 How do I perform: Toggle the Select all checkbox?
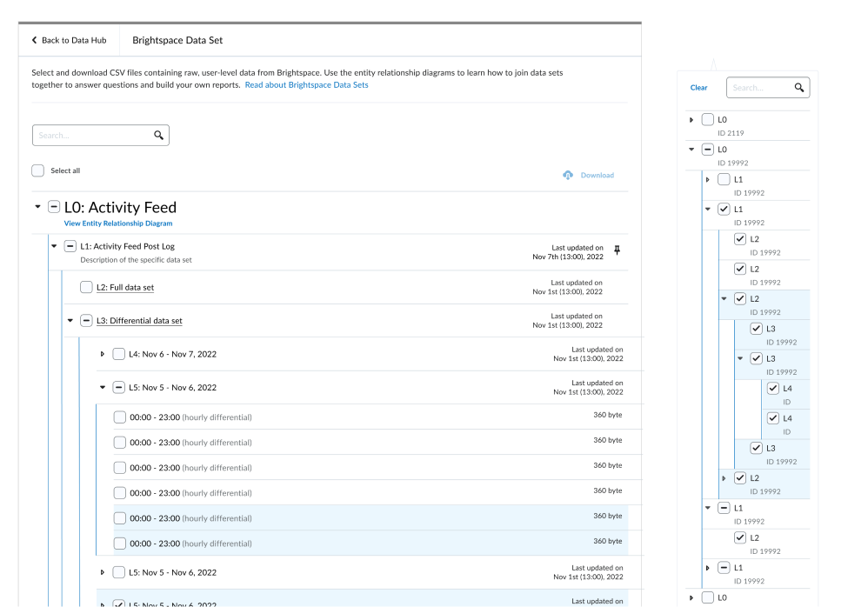coord(37,170)
